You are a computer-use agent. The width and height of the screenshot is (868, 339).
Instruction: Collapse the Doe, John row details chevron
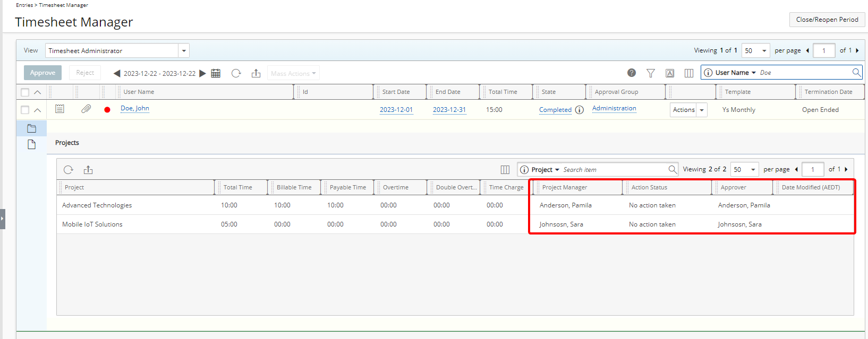click(x=38, y=110)
